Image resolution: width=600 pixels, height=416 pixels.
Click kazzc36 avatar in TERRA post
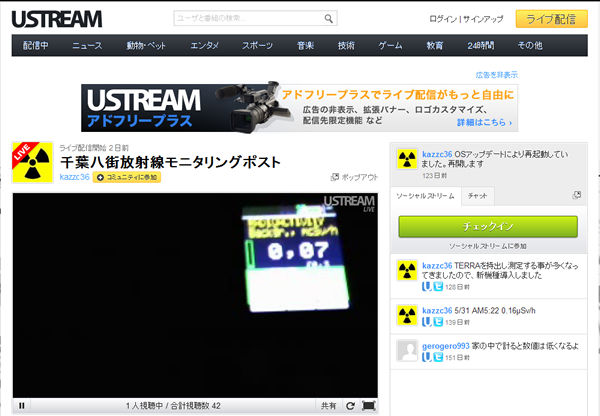point(407,270)
